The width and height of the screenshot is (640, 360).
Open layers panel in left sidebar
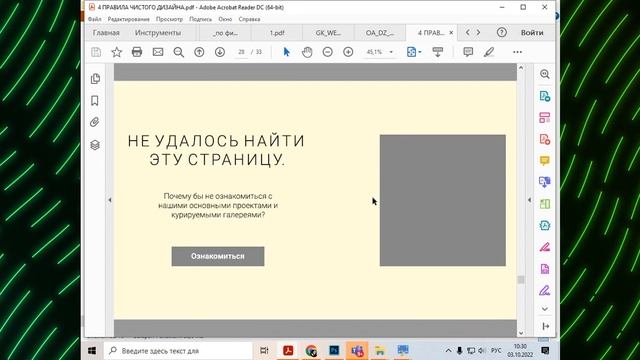point(95,145)
